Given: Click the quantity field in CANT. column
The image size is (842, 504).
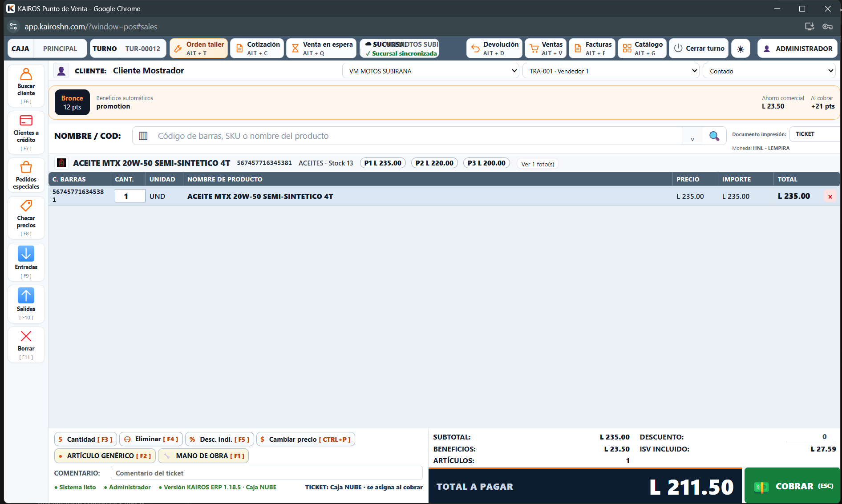Looking at the screenshot, I should point(130,196).
